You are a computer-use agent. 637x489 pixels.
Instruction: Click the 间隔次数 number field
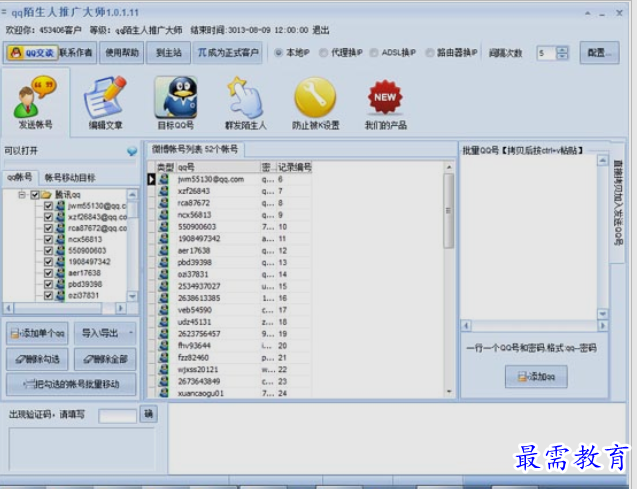[x=546, y=53]
